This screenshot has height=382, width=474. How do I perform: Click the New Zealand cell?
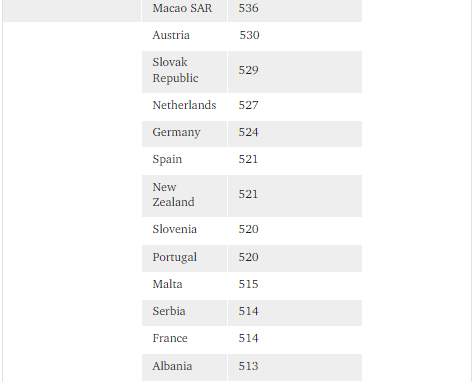click(184, 196)
